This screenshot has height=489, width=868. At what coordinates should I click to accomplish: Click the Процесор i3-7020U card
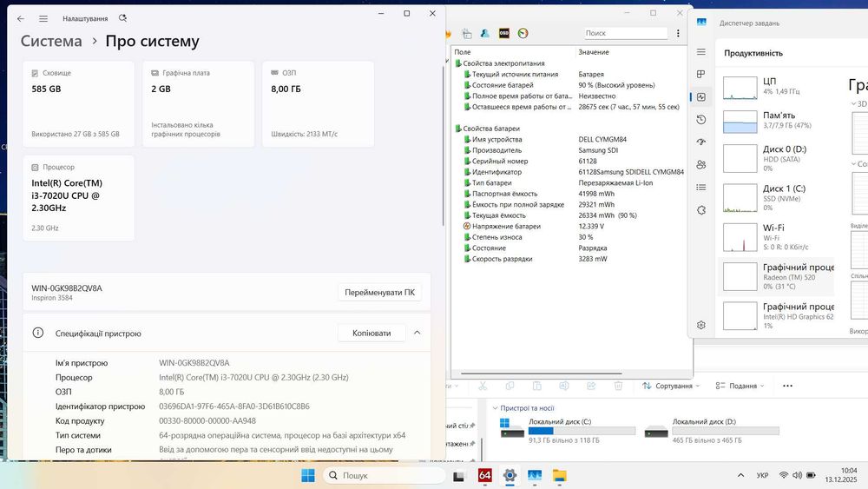(x=79, y=198)
